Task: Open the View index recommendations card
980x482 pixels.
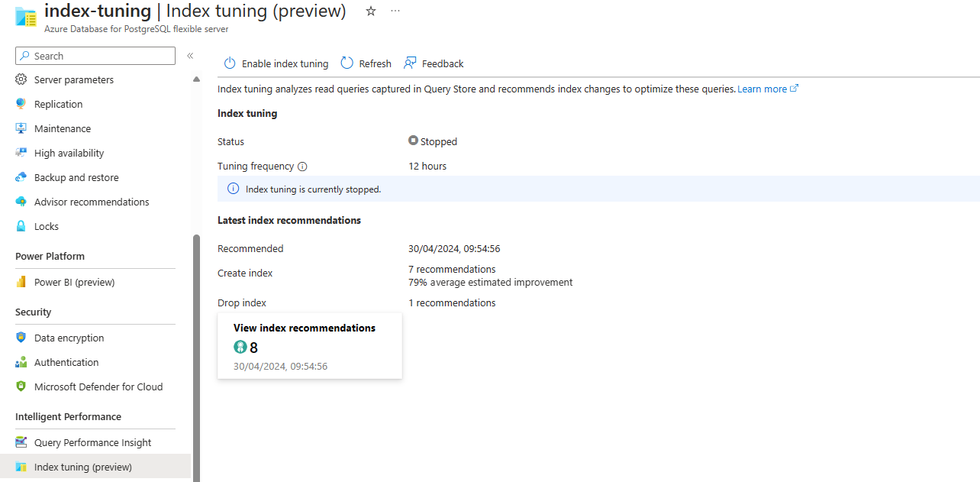Action: [310, 345]
